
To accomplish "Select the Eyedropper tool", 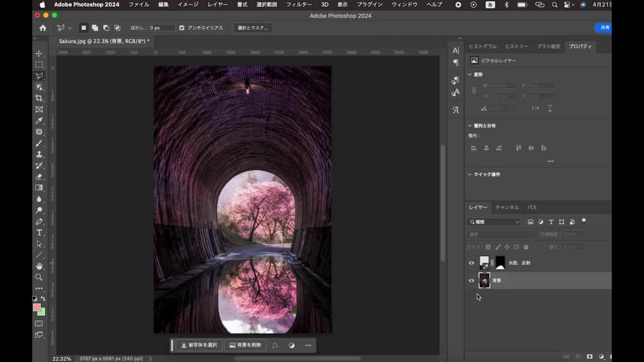I will [x=39, y=121].
